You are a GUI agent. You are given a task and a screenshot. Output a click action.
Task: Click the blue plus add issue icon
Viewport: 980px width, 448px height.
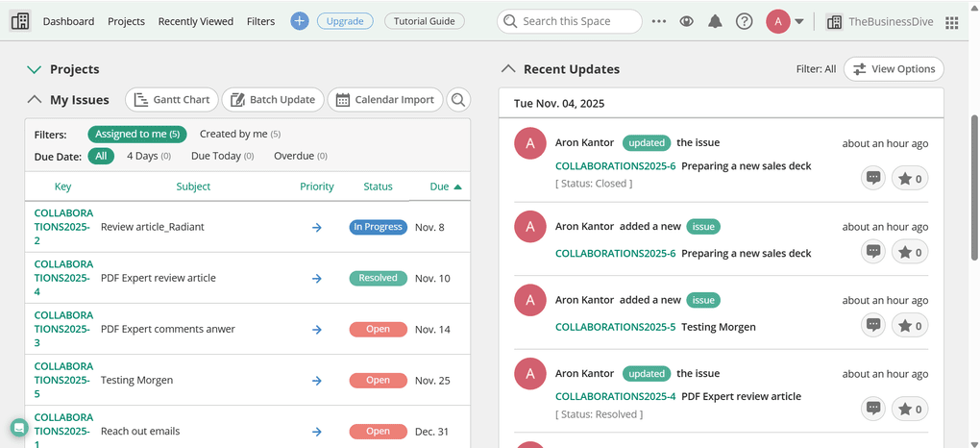point(300,21)
